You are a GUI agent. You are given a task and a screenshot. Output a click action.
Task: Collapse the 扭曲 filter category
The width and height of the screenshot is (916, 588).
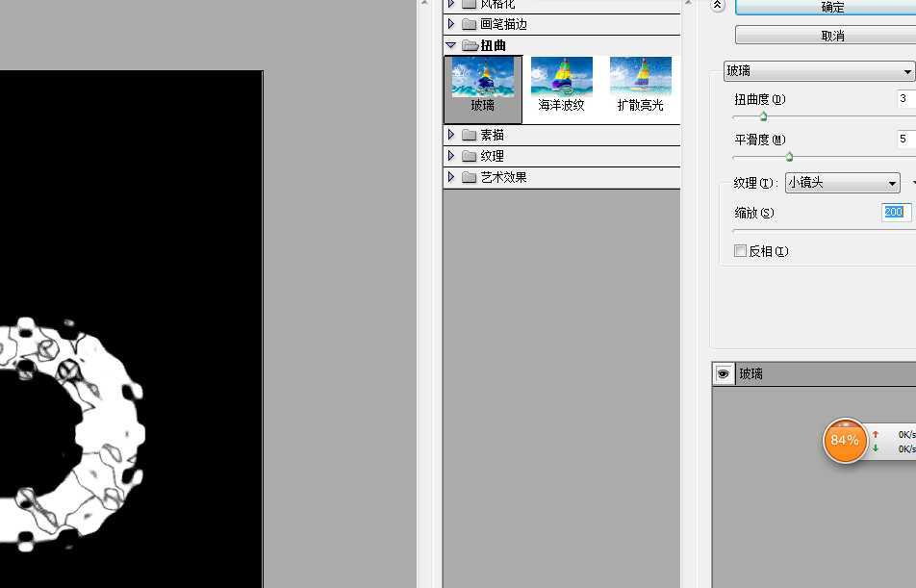coord(450,45)
